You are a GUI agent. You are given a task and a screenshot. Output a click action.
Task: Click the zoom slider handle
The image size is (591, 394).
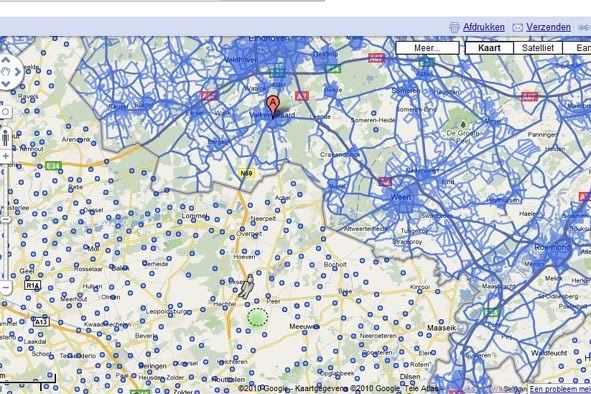point(5,219)
